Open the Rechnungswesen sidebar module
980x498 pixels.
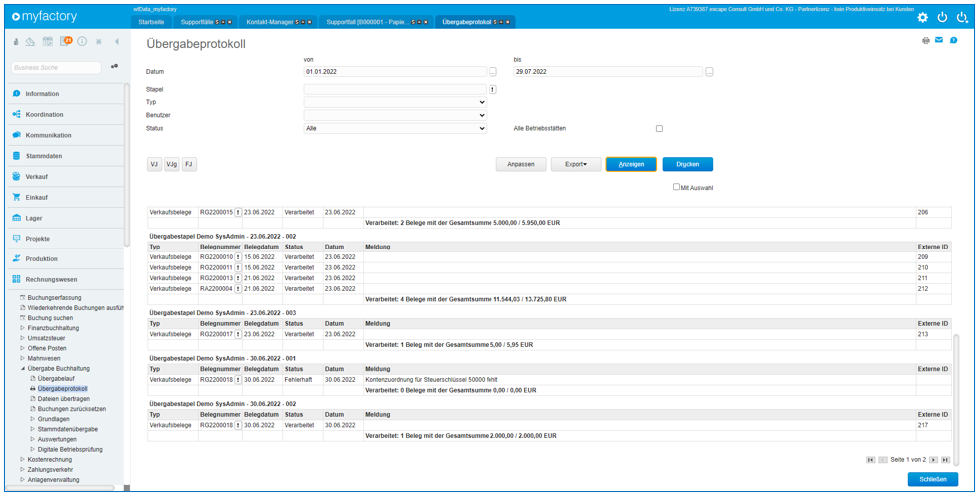click(64, 279)
